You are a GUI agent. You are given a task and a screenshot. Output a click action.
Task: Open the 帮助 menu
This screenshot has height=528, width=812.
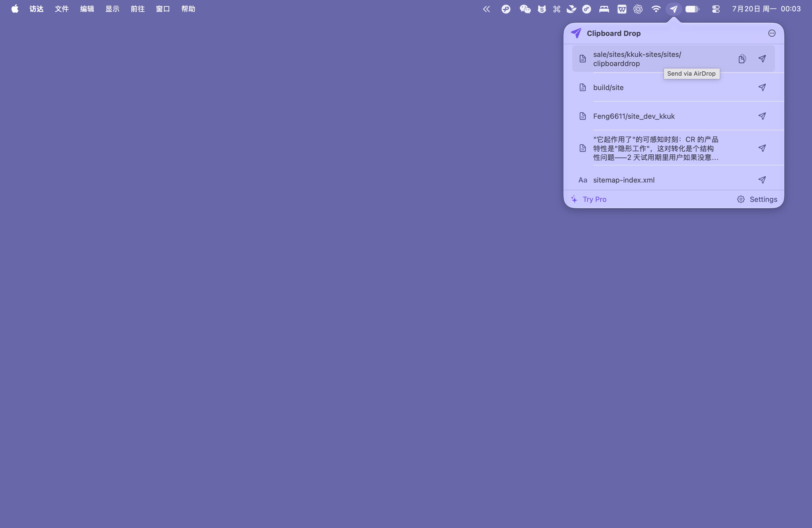click(x=188, y=9)
